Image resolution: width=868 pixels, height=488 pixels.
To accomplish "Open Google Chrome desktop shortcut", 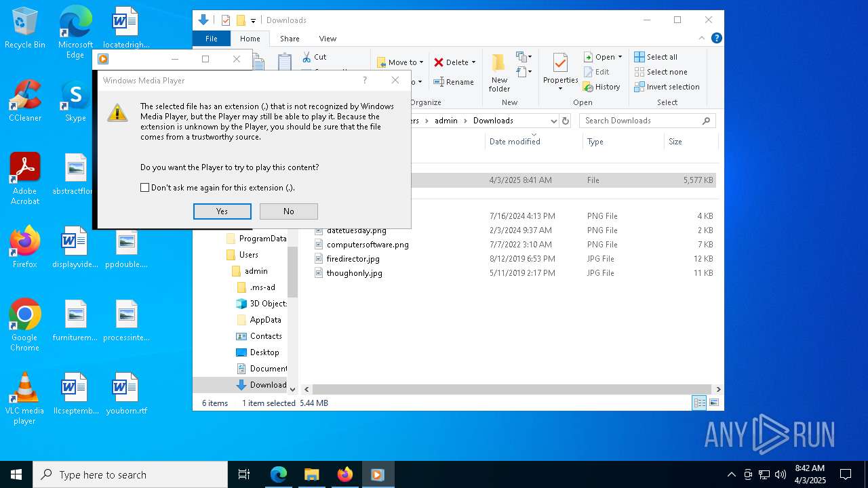I will pyautogui.click(x=25, y=325).
